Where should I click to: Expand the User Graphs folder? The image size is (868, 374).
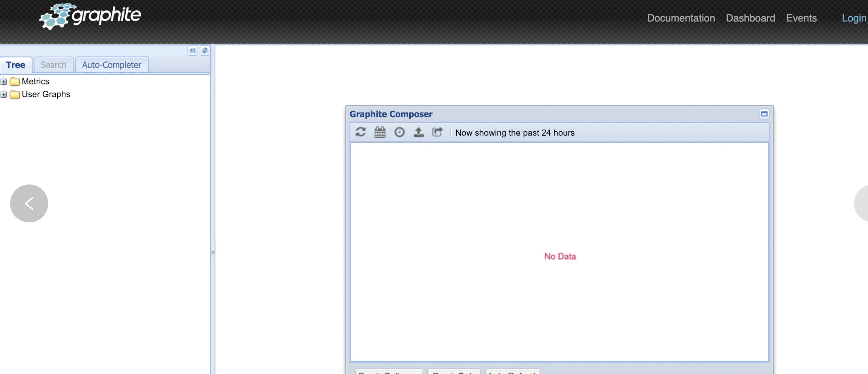click(4, 94)
